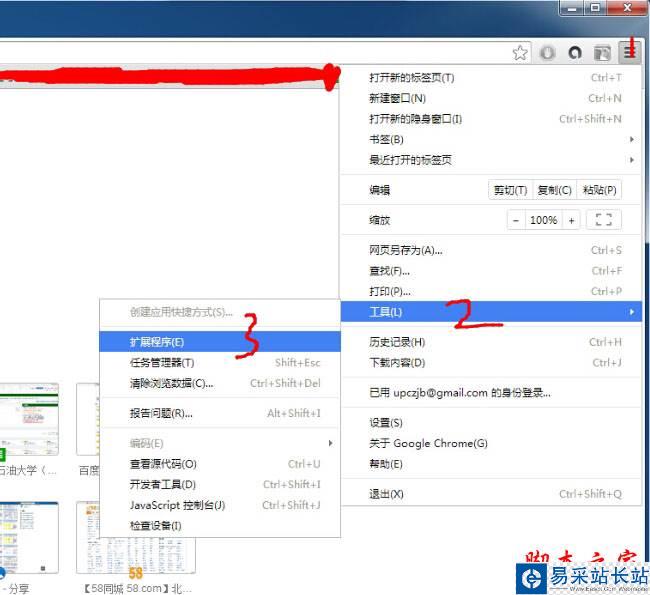Open the 分享 page thumbnail
The image size is (650, 595).
[x=29, y=538]
